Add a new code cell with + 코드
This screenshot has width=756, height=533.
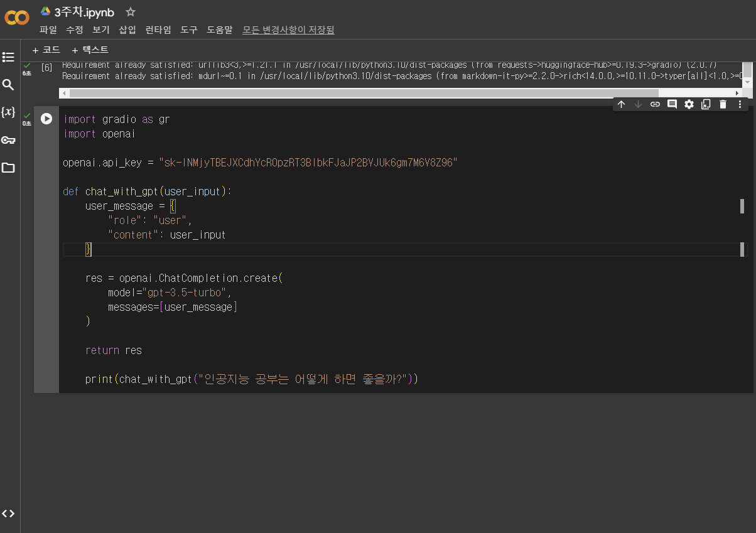click(x=46, y=50)
